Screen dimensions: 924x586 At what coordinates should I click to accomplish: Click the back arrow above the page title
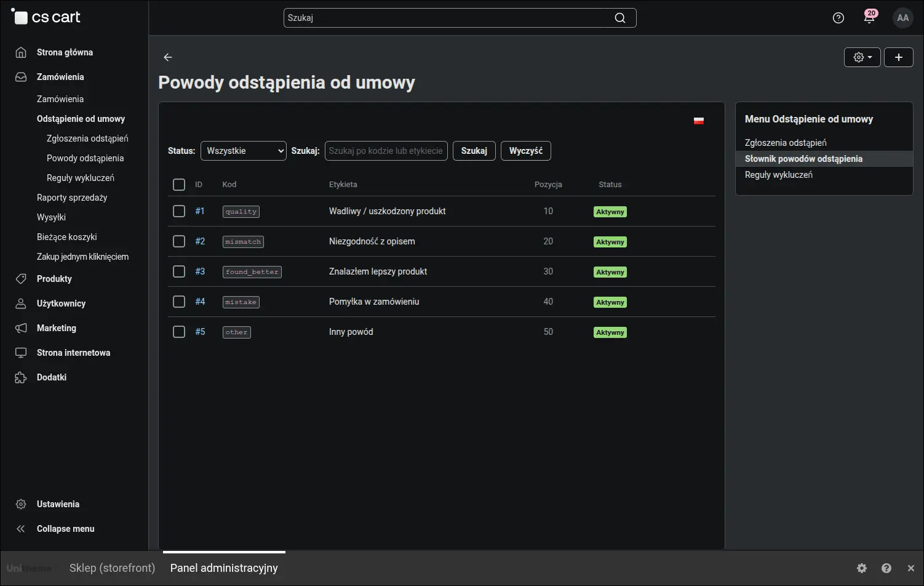[168, 57]
